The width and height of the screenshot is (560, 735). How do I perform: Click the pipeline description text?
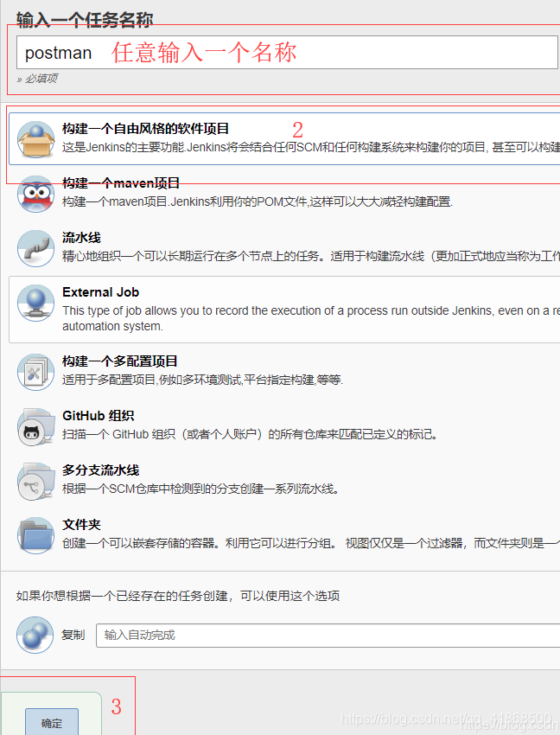point(311,257)
